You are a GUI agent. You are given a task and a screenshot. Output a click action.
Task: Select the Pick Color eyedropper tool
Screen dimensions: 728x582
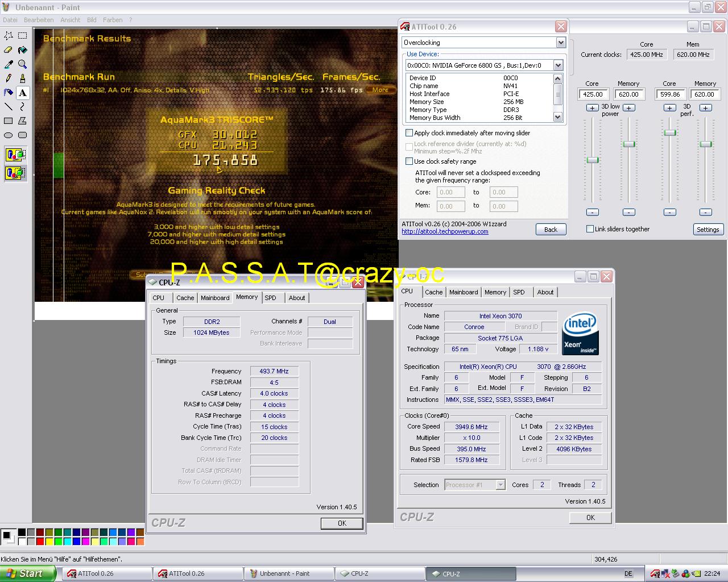click(x=9, y=64)
